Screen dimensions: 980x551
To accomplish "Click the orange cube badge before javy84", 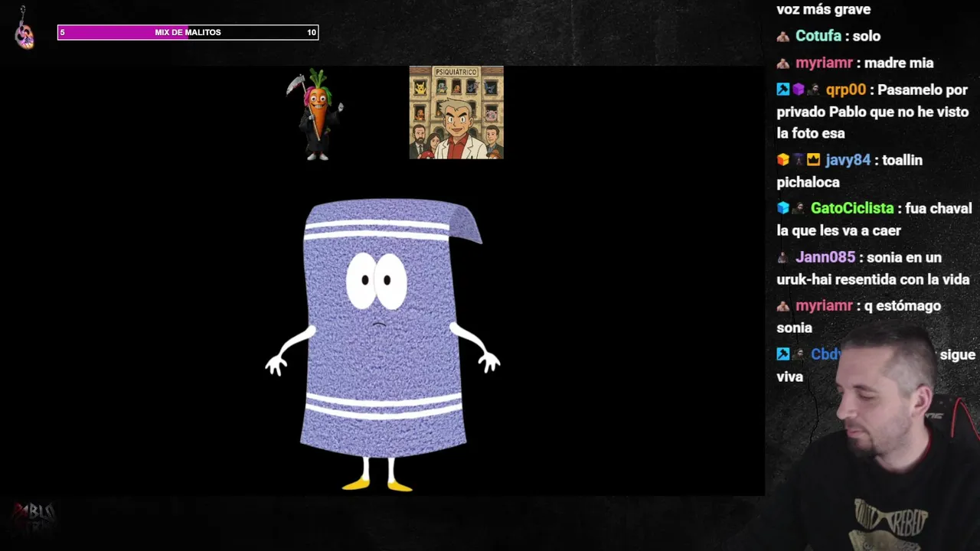I will [x=782, y=160].
